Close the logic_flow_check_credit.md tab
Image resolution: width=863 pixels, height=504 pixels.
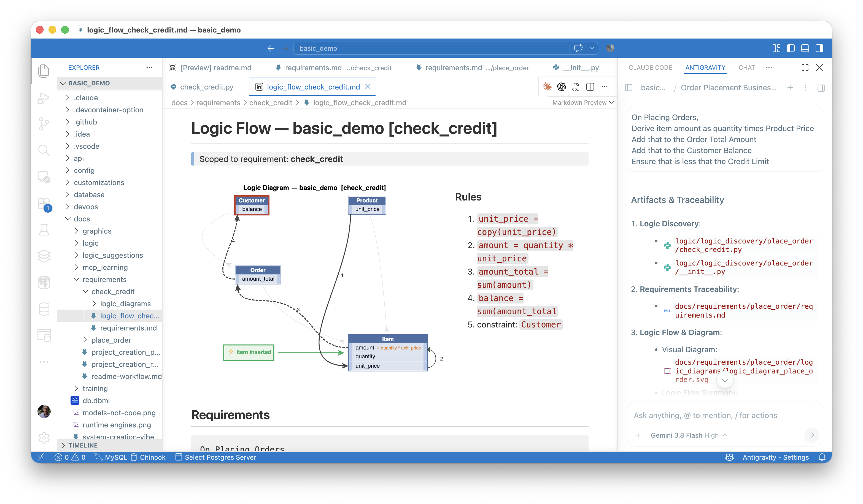[368, 87]
